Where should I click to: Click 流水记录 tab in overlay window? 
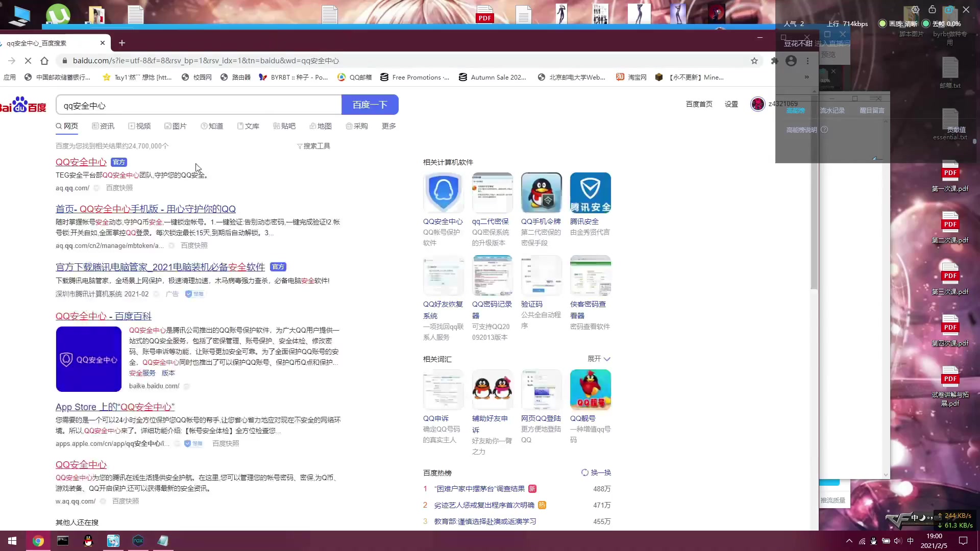(832, 111)
